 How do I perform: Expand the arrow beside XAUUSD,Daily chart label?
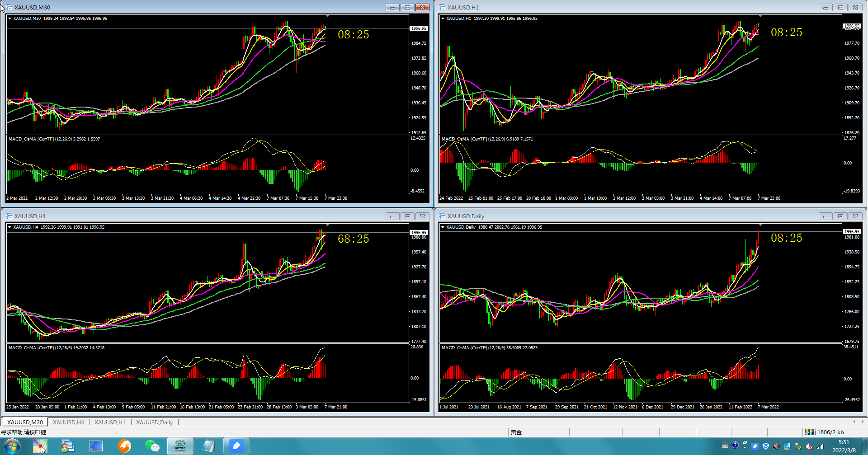[x=443, y=227]
